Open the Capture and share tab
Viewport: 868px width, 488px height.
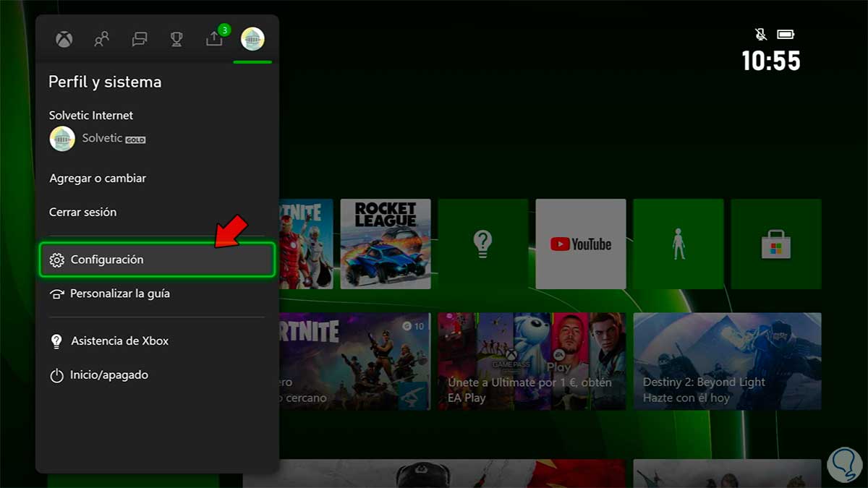pyautogui.click(x=214, y=39)
